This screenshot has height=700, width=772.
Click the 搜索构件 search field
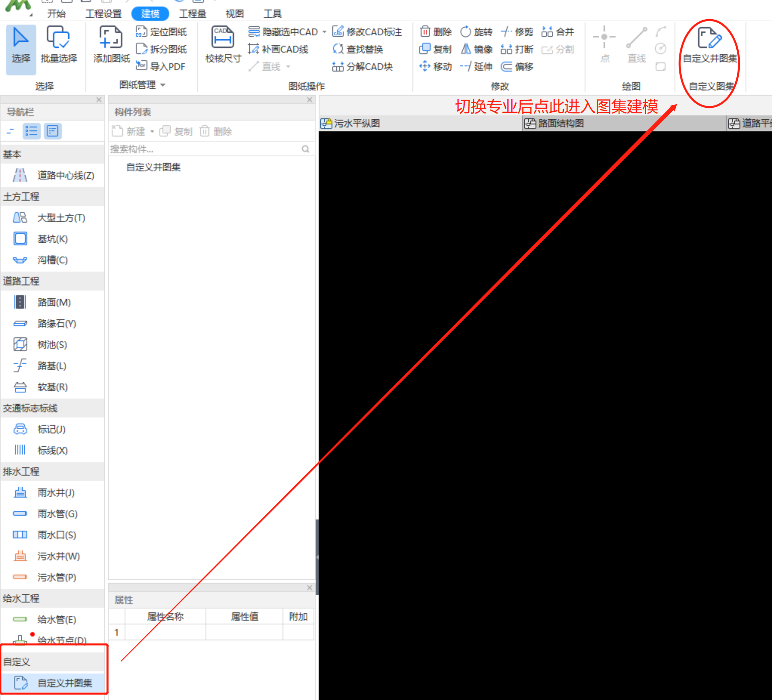[x=204, y=149]
